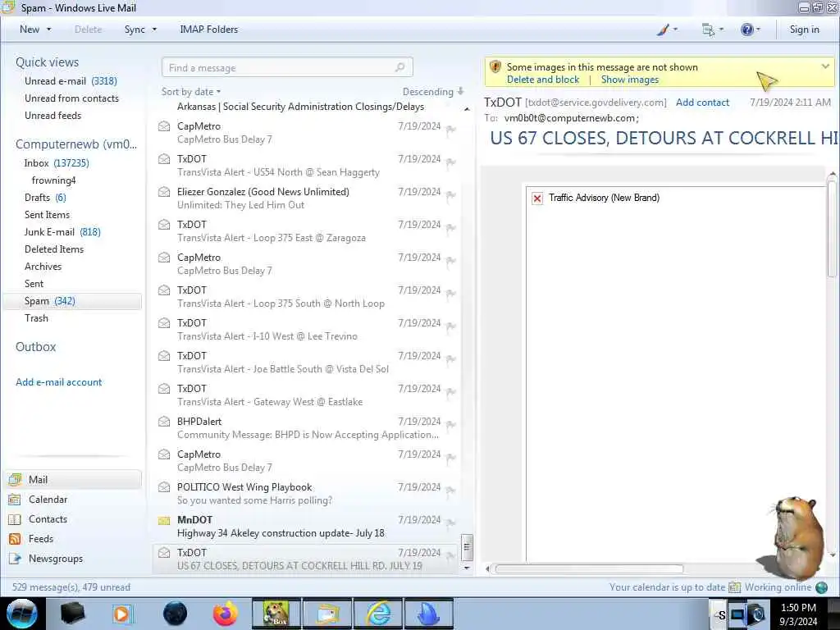The width and height of the screenshot is (840, 630).
Task: Open the Feeds RSS icon
Action: pyautogui.click(x=15, y=539)
